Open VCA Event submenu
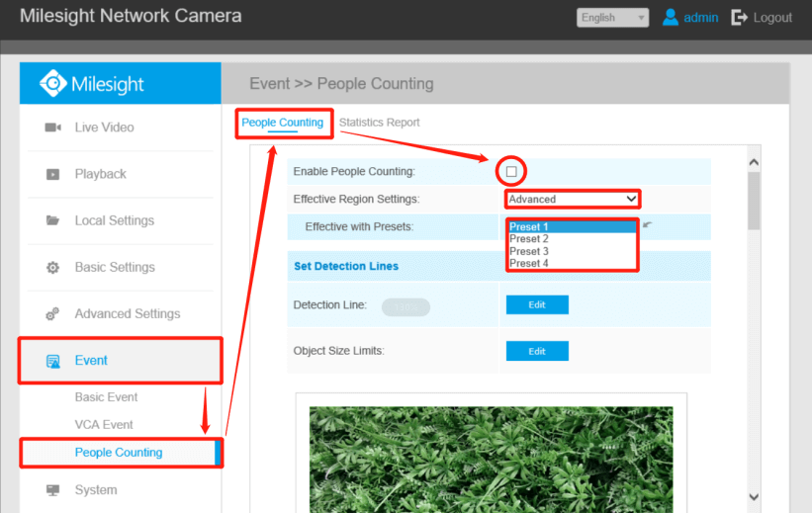This screenshot has width=812, height=513. 104,424
